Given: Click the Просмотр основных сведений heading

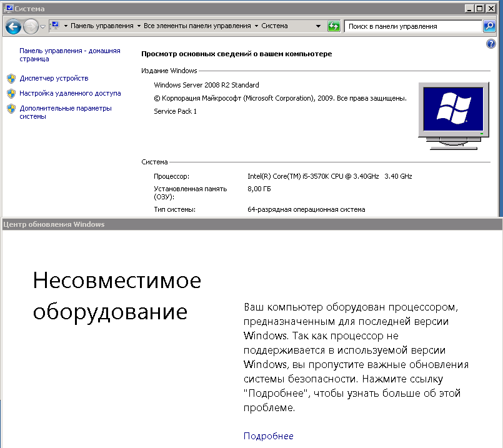Looking at the screenshot, I should click(236, 54).
